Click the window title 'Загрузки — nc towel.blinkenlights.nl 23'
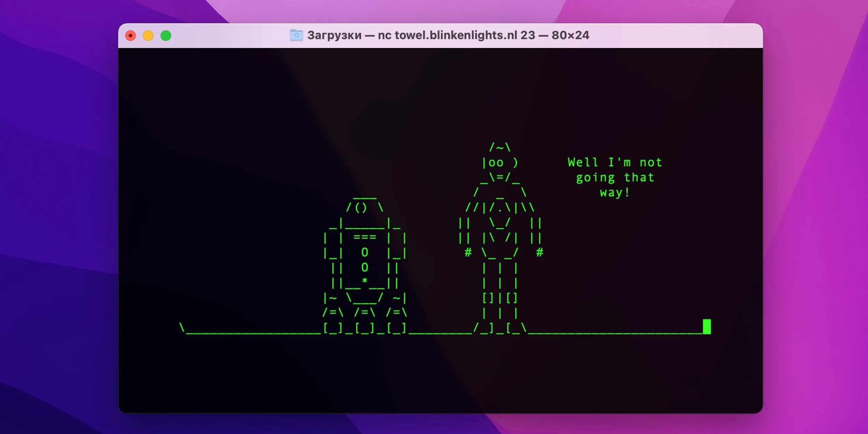Viewport: 868px width, 434px height. point(421,35)
